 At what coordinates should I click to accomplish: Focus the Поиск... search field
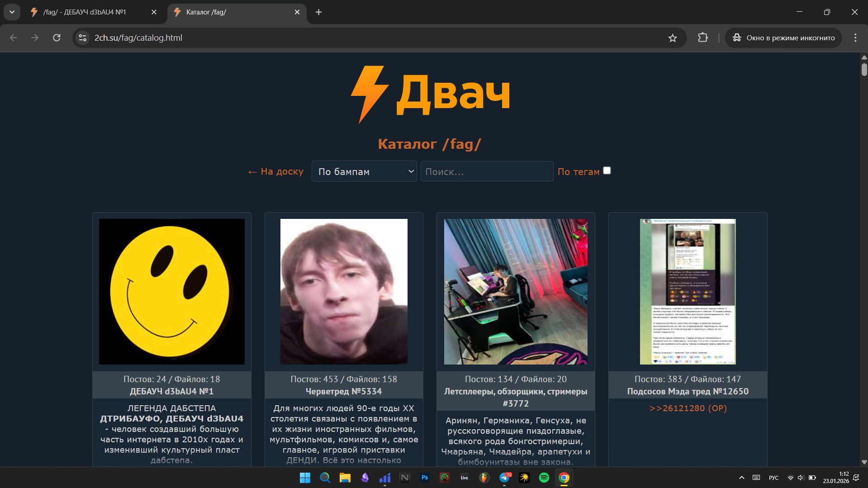pyautogui.click(x=487, y=171)
